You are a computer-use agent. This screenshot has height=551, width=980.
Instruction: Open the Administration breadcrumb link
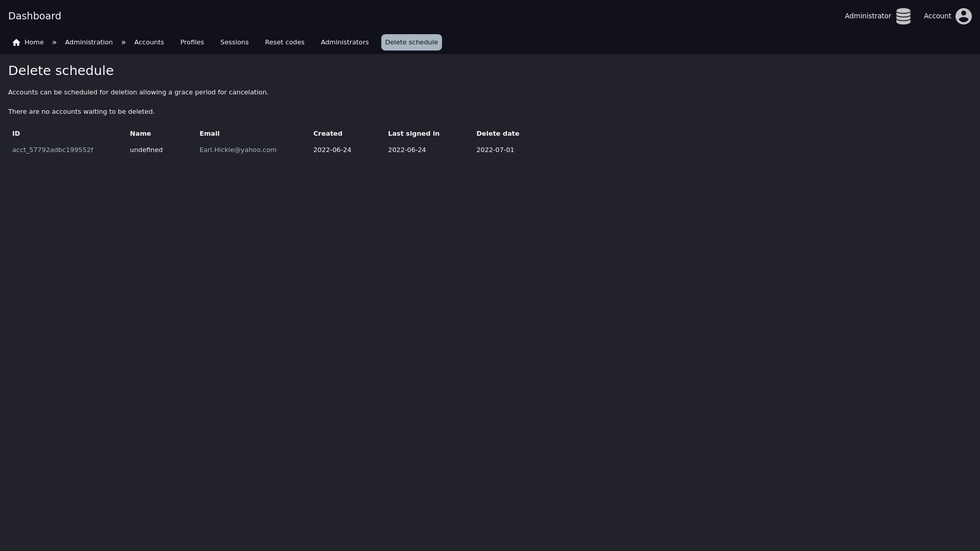pos(89,42)
